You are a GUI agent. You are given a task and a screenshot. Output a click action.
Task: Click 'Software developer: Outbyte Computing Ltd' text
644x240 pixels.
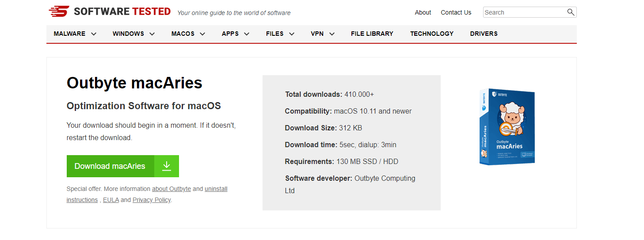pos(350,184)
